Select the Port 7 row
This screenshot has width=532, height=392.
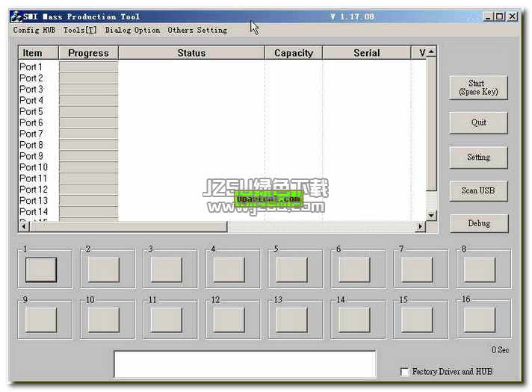coord(222,134)
